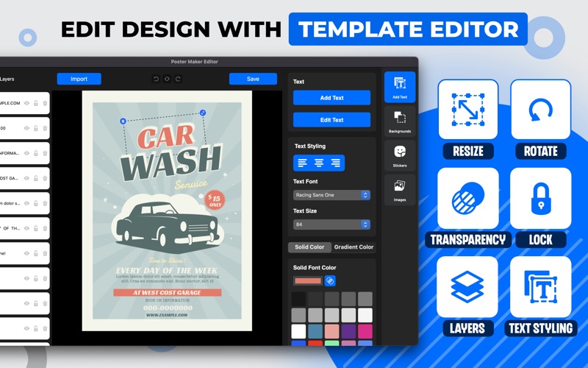This screenshot has height=368, width=588.
Task: Lock the 'OF TH...' layer
Action: tap(36, 228)
